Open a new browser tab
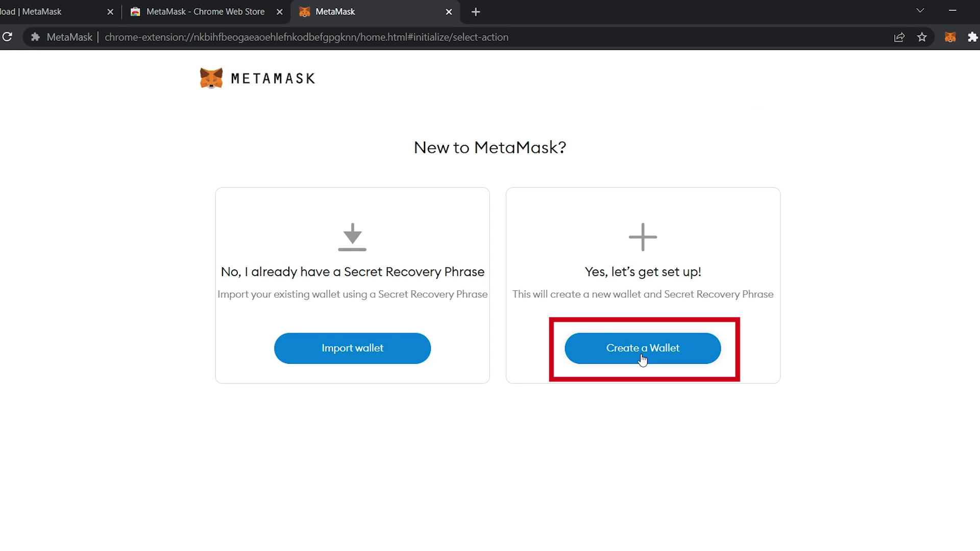The height and width of the screenshot is (551, 980). (475, 12)
